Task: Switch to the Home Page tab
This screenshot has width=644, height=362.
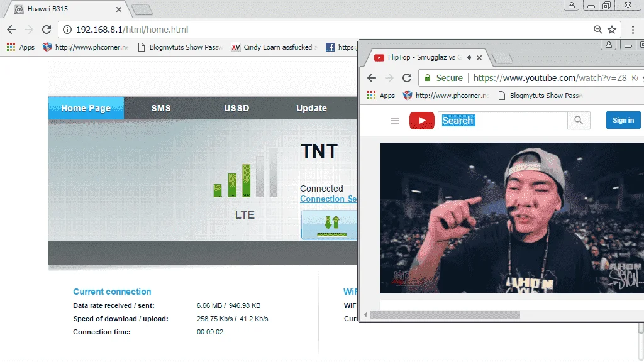Action: pos(86,108)
